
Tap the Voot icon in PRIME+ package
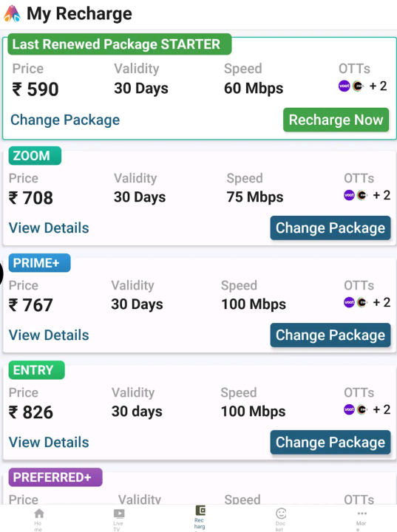(349, 302)
